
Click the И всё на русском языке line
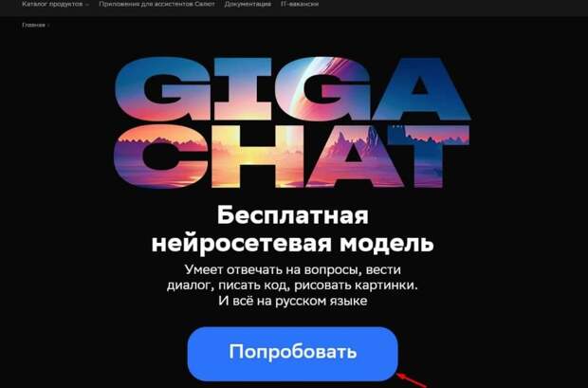[292, 301]
